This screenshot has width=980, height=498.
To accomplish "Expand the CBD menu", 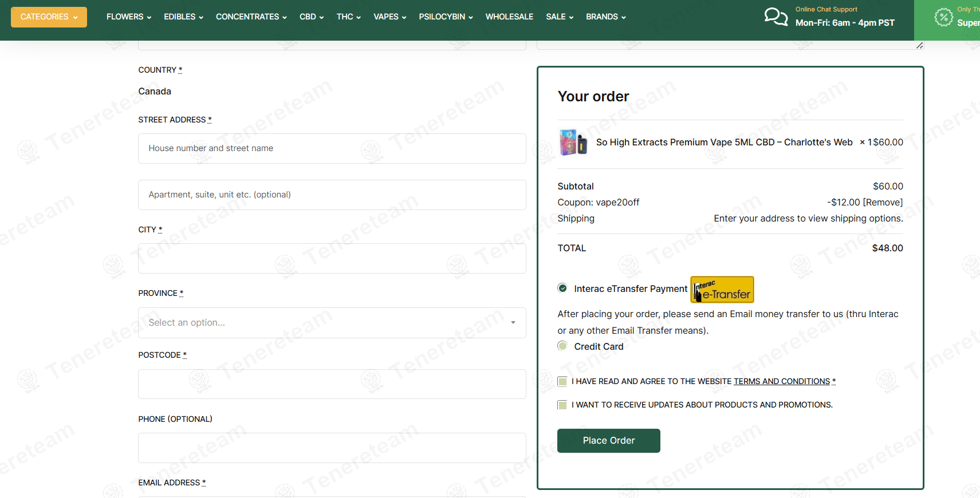I will pos(312,17).
